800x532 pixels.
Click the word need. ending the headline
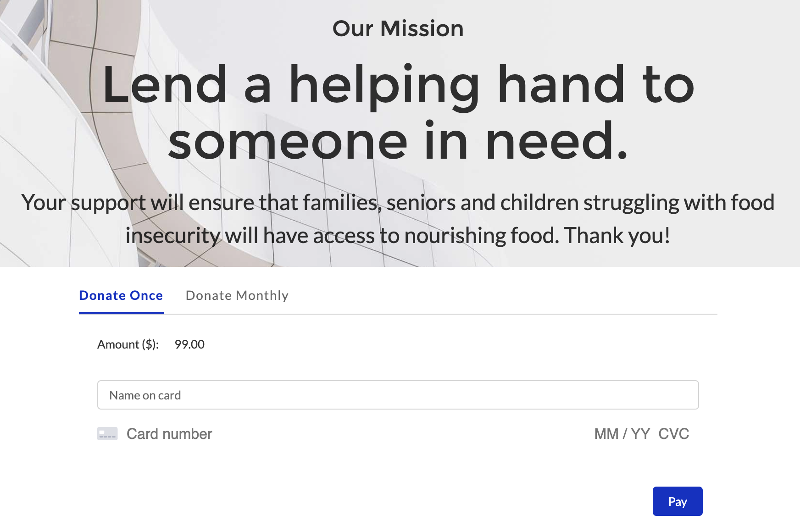pos(556,139)
